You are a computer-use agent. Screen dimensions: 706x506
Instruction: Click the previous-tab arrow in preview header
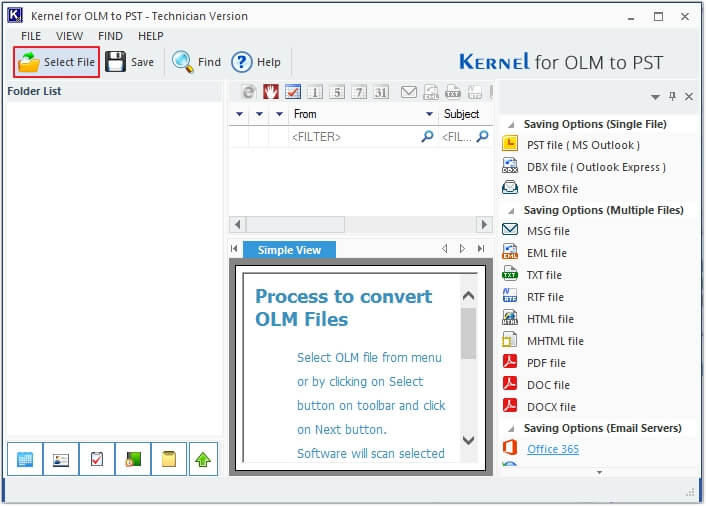click(444, 248)
